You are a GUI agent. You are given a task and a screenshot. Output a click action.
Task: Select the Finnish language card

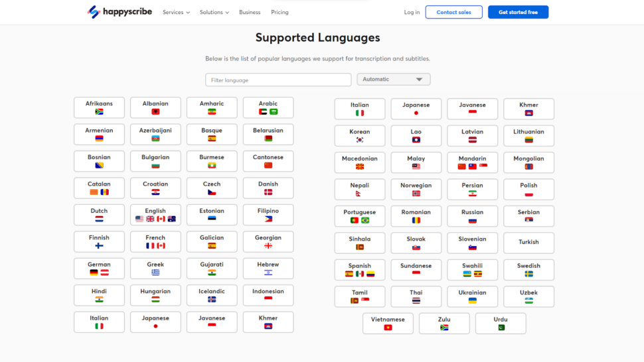click(99, 241)
